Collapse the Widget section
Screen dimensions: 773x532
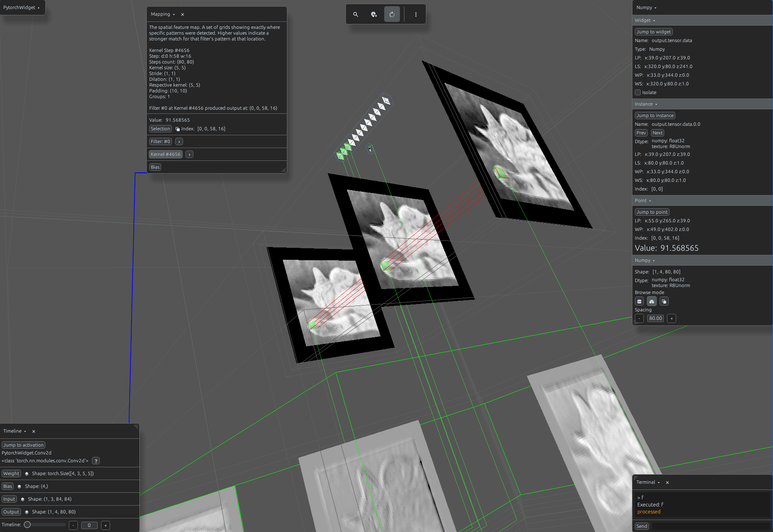point(645,20)
